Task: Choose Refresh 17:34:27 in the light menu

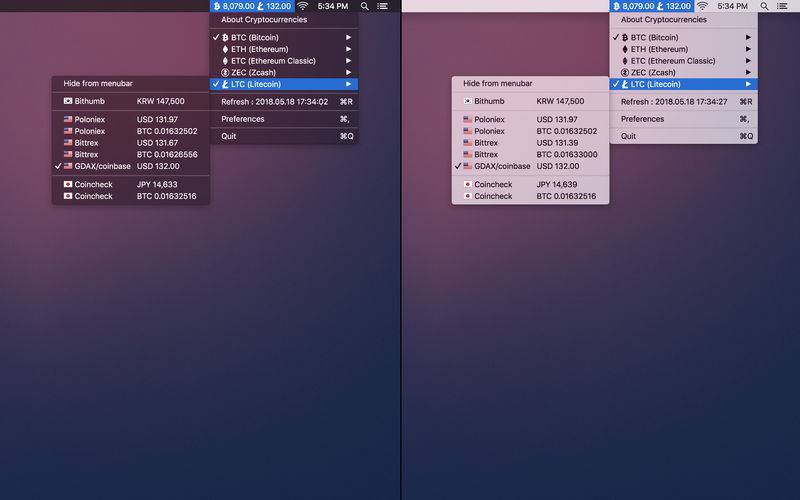Action: tap(684, 102)
